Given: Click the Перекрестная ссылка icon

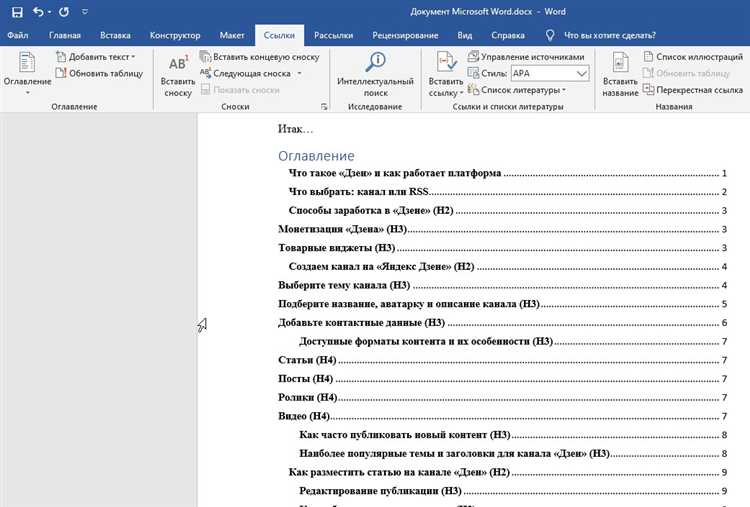Looking at the screenshot, I should (648, 89).
